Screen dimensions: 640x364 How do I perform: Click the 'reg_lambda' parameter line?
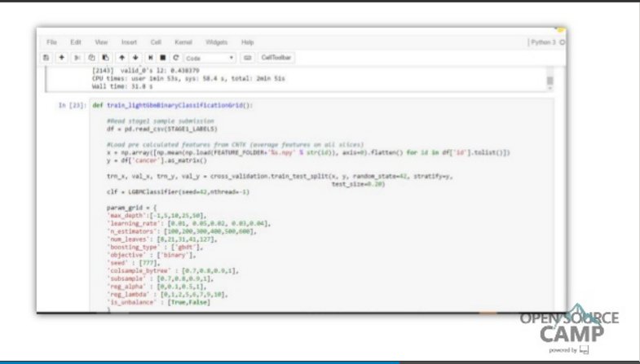[x=167, y=294]
